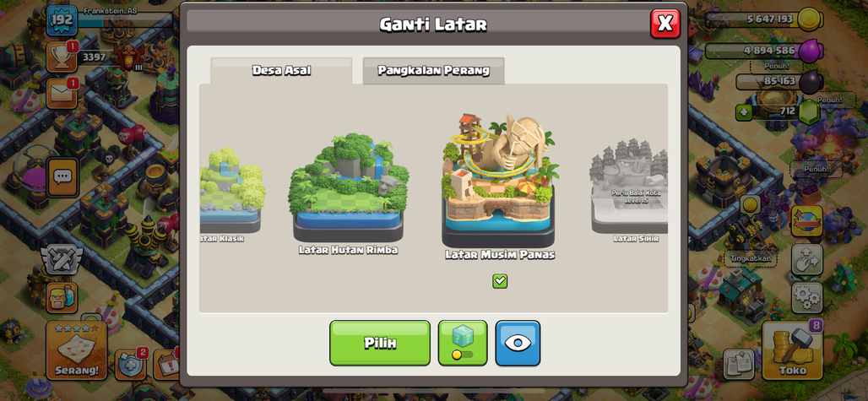This screenshot has height=401, width=868.
Task: Open the settings gears icon
Action: [806, 297]
